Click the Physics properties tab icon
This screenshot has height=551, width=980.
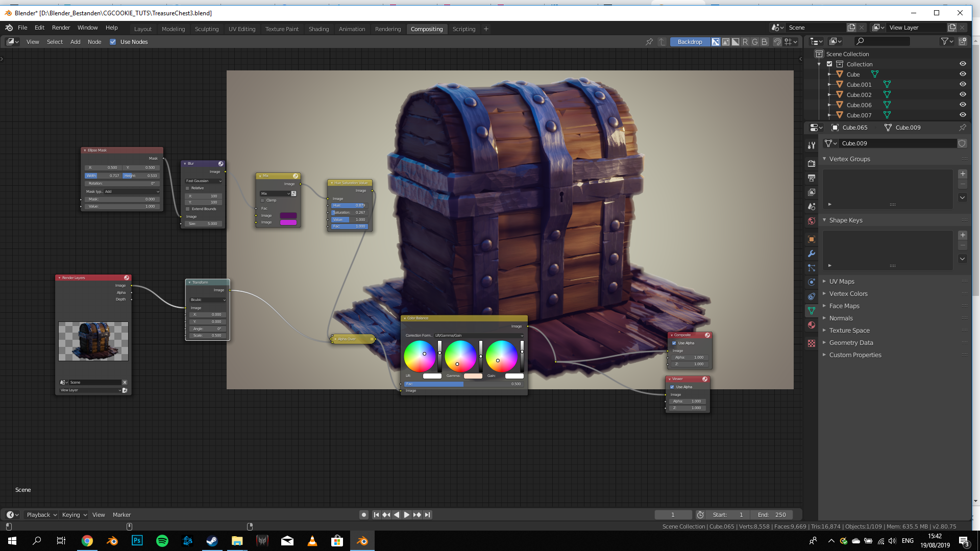[812, 282]
